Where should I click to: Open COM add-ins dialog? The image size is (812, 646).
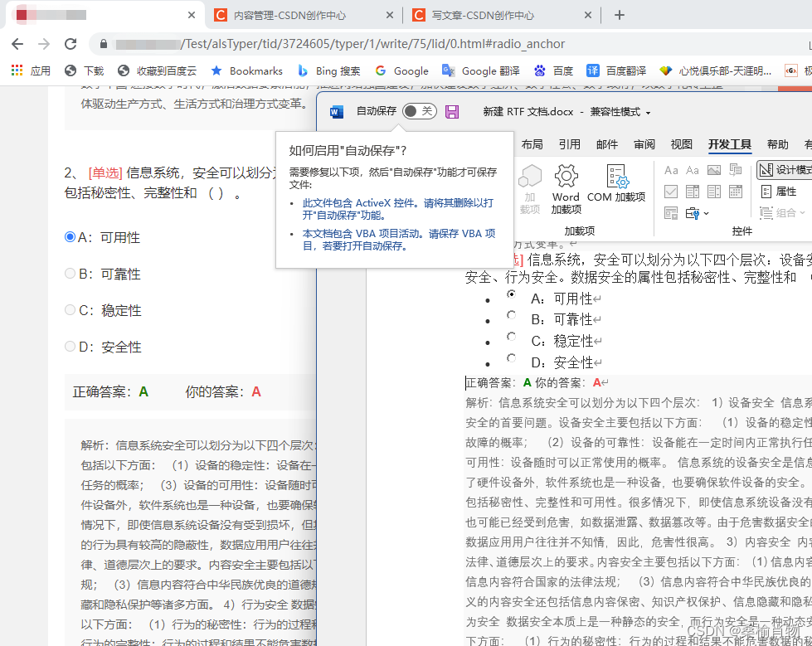(x=616, y=184)
